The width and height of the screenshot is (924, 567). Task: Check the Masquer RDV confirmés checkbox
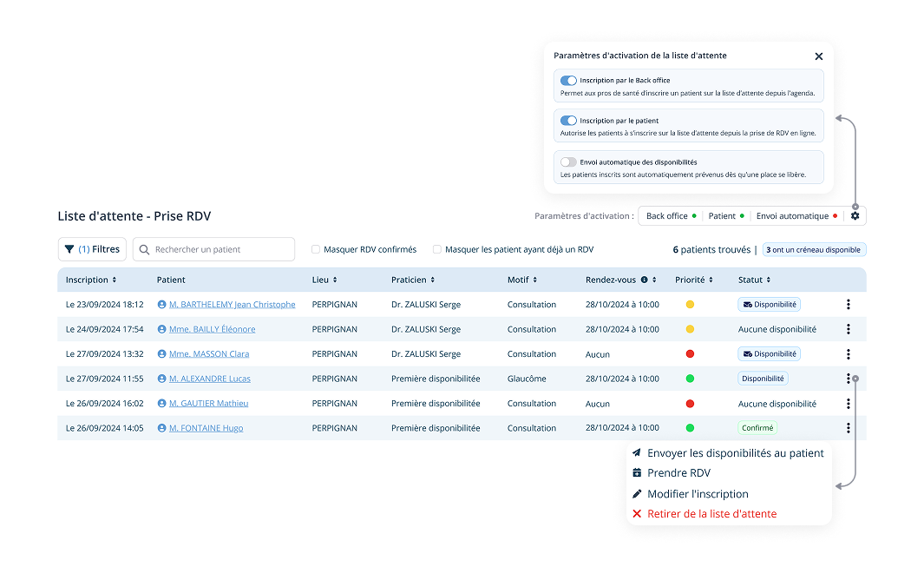(x=316, y=249)
